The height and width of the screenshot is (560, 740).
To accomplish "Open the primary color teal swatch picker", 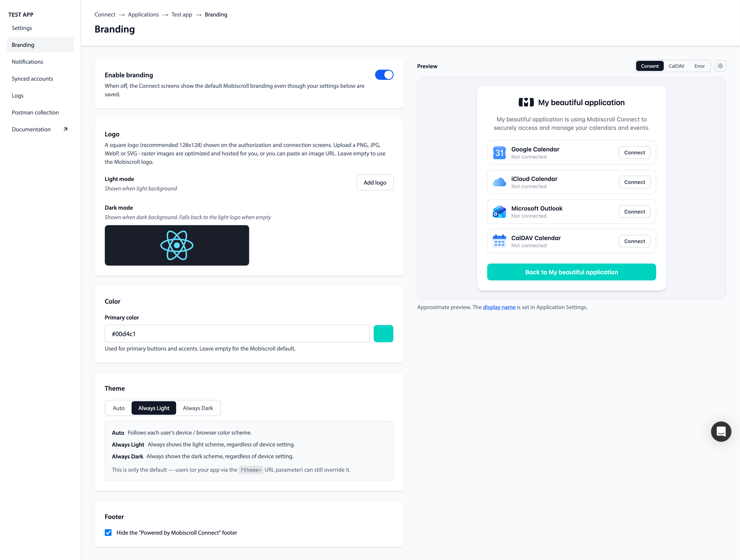I will point(383,333).
